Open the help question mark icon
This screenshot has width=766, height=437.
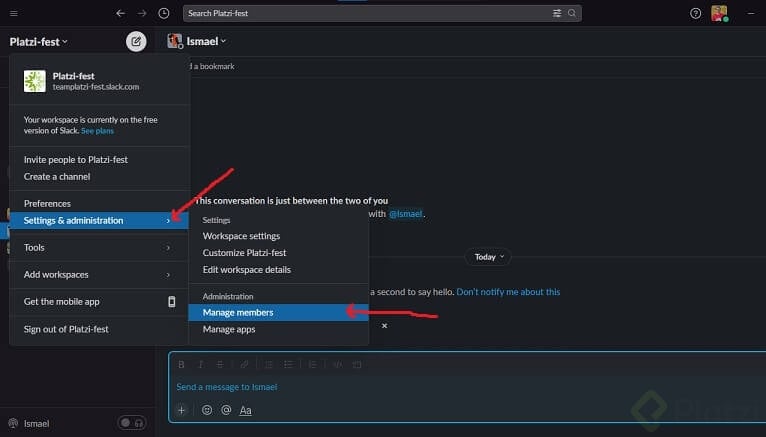click(x=695, y=13)
